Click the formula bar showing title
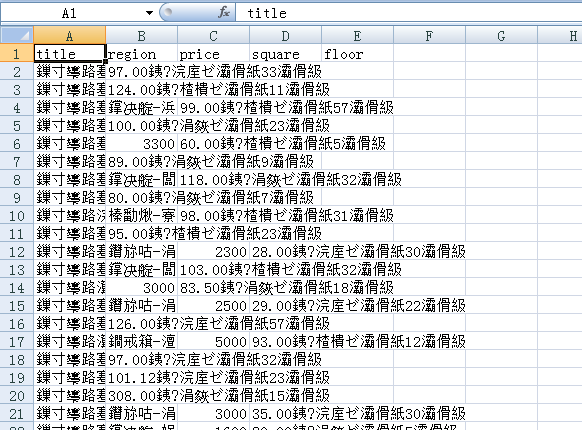 (x=408, y=13)
